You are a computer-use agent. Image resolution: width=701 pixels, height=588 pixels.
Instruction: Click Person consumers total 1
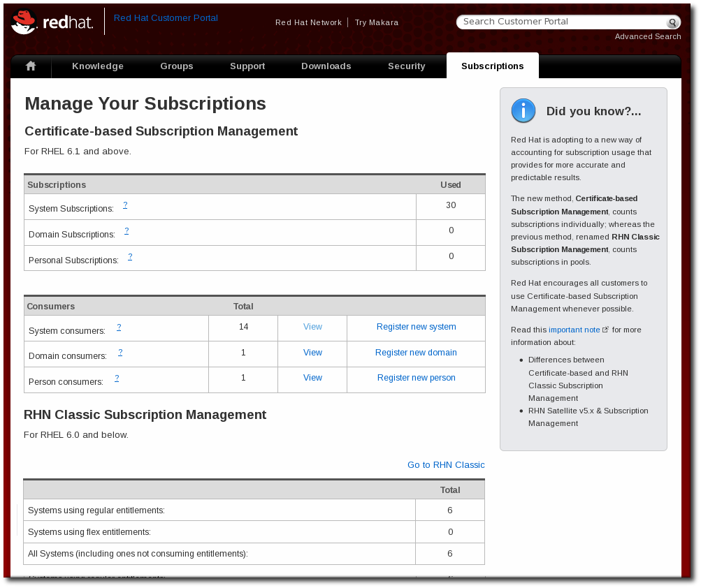243,378
